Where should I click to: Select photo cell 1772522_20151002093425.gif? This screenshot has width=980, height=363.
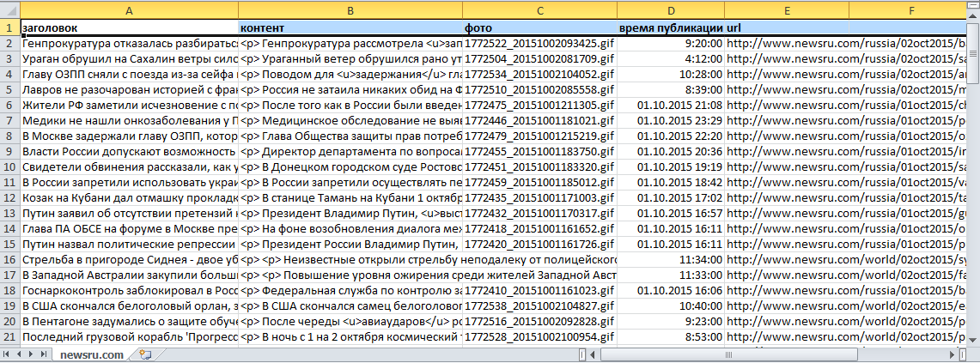[540, 44]
